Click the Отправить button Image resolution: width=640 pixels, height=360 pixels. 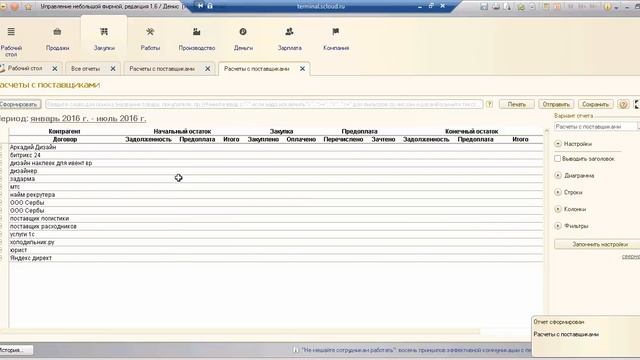click(x=556, y=104)
